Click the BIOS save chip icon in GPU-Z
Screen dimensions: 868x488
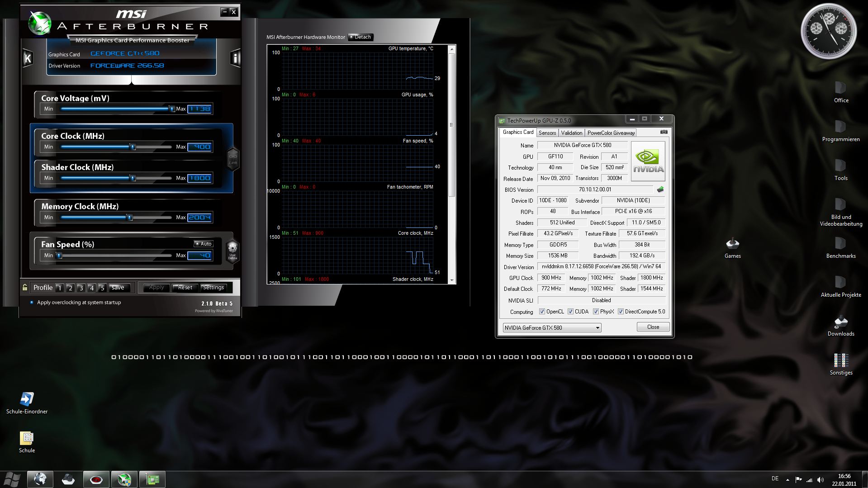pos(660,190)
